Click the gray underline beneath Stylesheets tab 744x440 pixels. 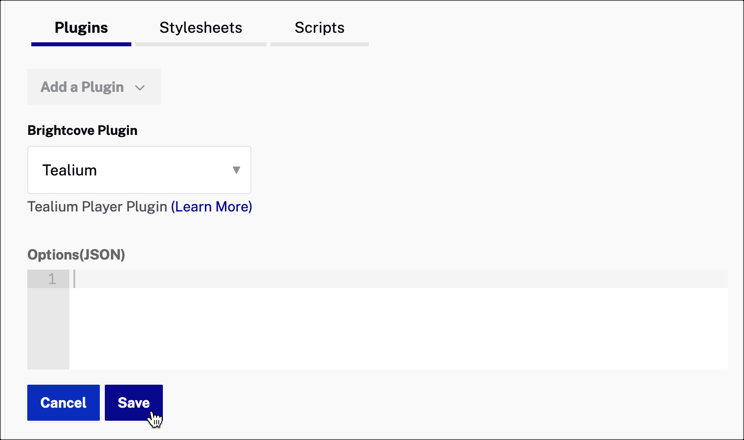click(200, 44)
